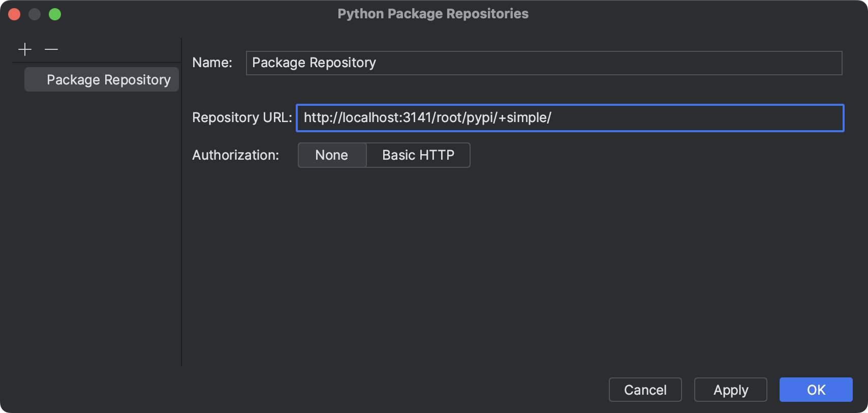Remove the selected repository with minus icon
The height and width of the screenshot is (413, 868).
pyautogui.click(x=51, y=49)
